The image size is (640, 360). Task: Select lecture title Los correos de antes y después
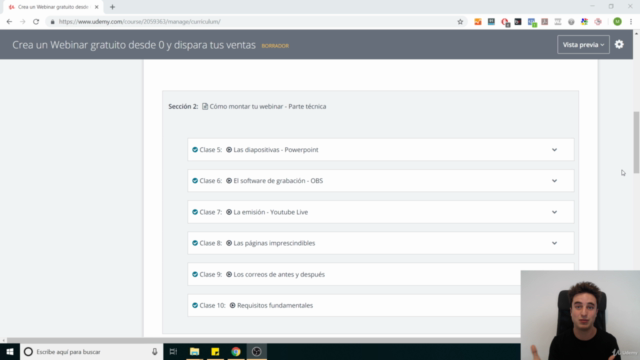pyautogui.click(x=279, y=274)
